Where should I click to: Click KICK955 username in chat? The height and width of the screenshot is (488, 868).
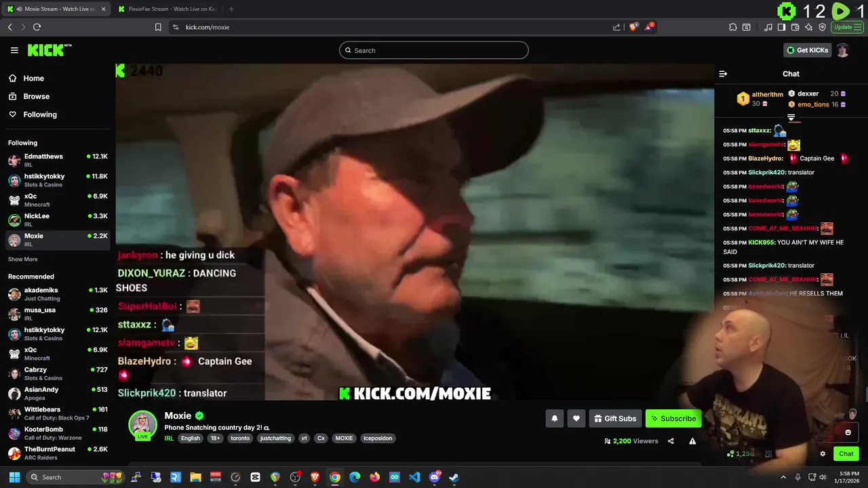[761, 243]
